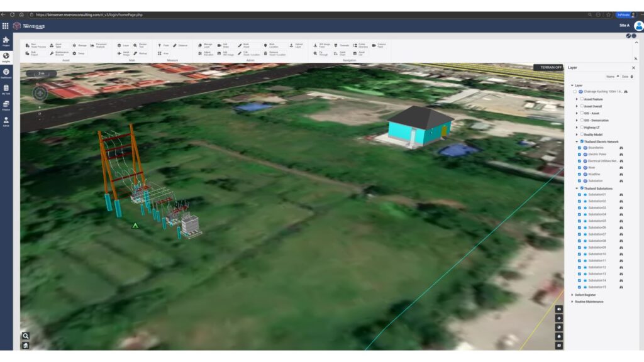Disable the Roadline layer checkbox

click(579, 175)
